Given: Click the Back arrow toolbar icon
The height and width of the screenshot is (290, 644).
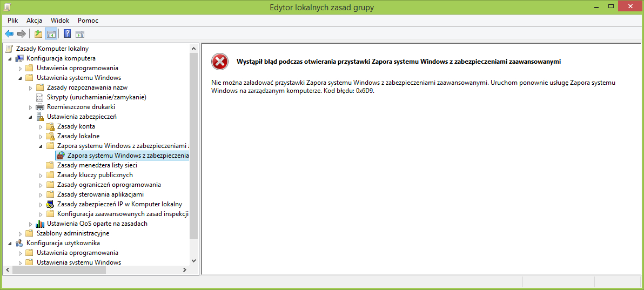Looking at the screenshot, I should point(9,33).
